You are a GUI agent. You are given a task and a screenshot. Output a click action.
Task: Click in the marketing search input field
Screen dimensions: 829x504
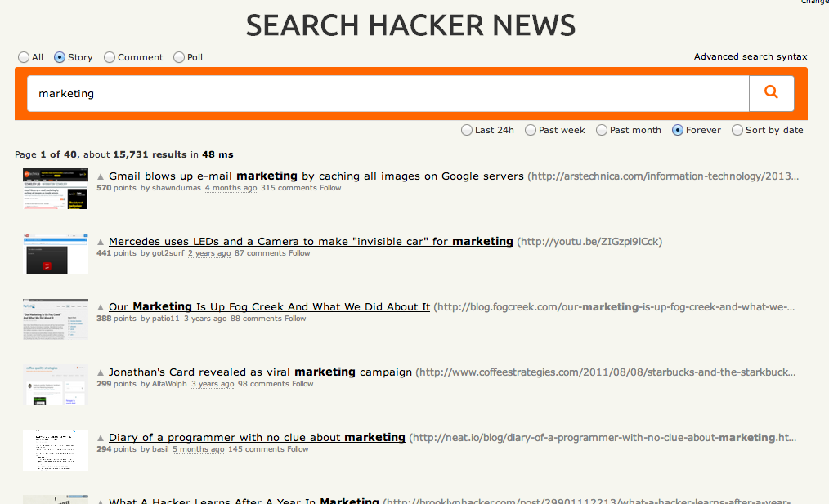click(x=388, y=93)
